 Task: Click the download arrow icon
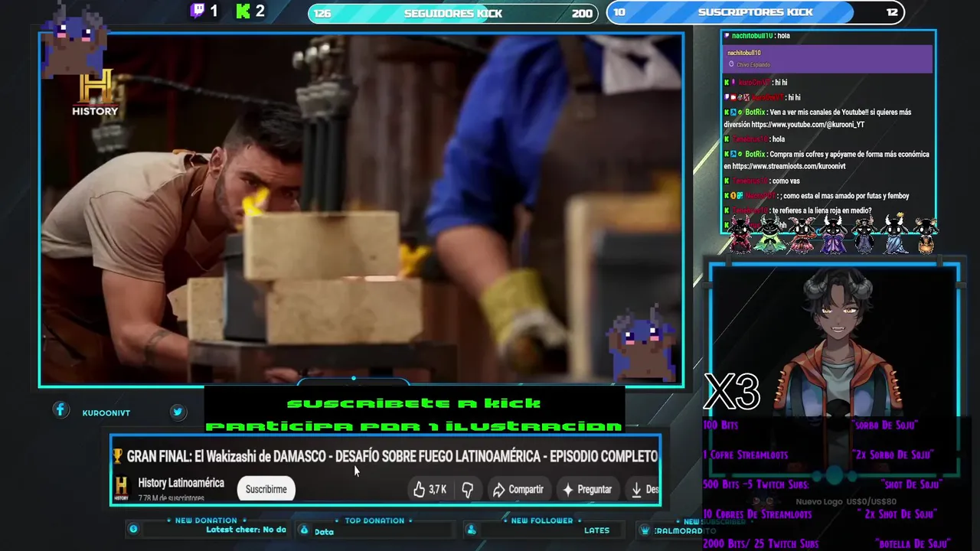(x=636, y=489)
